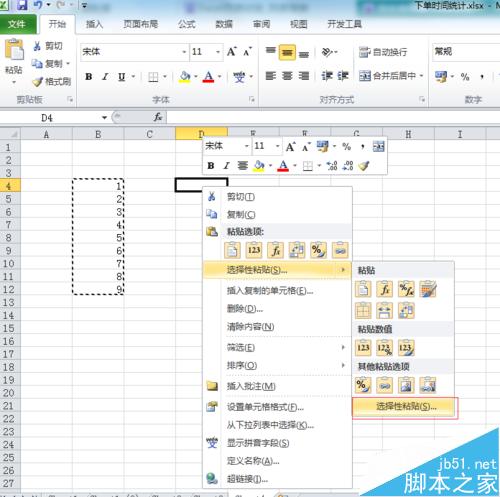Click Paste Link icon in context menu options
This screenshot has height=497, width=500.
340,250
